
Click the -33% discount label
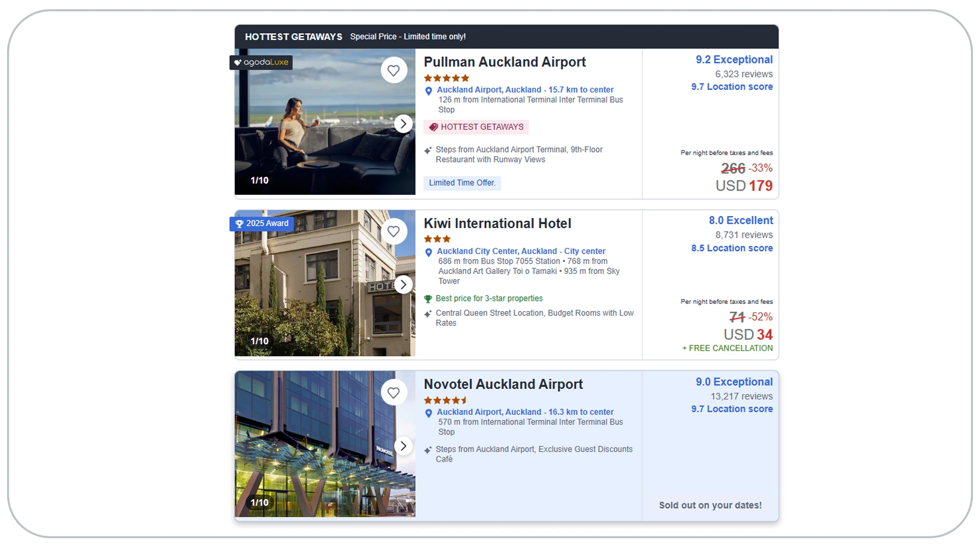[x=760, y=168]
